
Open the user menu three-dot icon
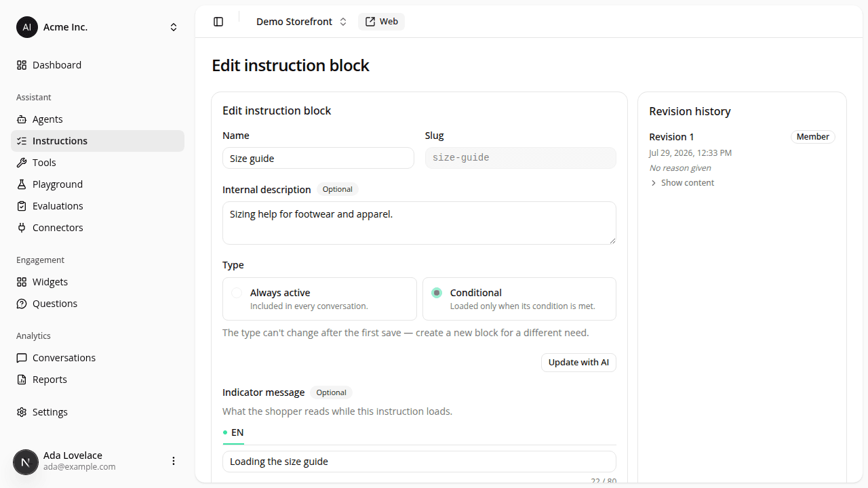(174, 461)
